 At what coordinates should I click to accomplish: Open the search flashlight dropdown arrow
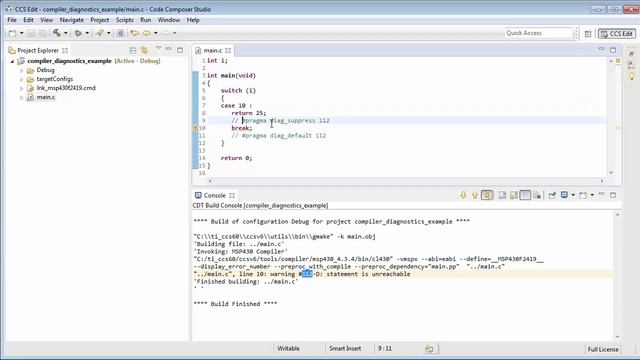tap(109, 33)
